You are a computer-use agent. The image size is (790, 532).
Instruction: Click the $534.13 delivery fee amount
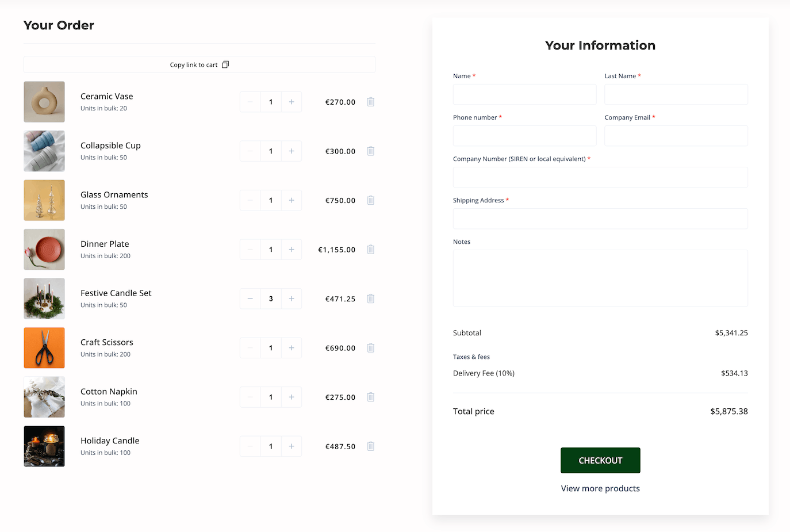[x=734, y=373]
